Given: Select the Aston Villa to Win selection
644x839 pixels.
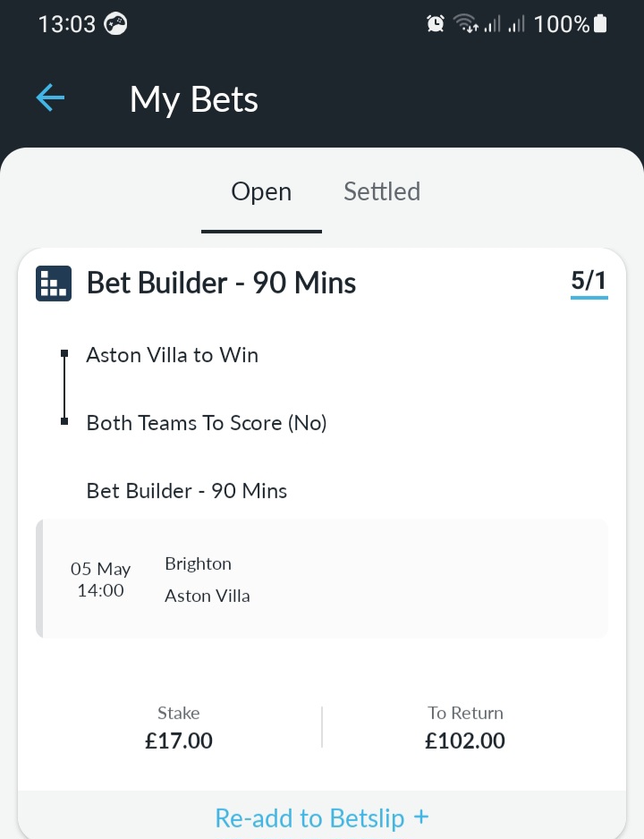Looking at the screenshot, I should tap(173, 355).
